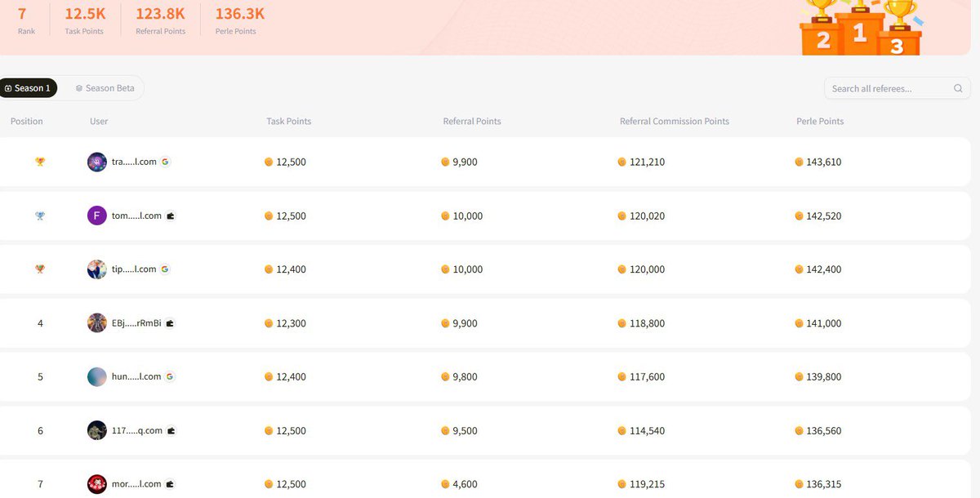980x498 pixels.
Task: Click coin icon beside 4,600 referral points
Action: (x=446, y=484)
